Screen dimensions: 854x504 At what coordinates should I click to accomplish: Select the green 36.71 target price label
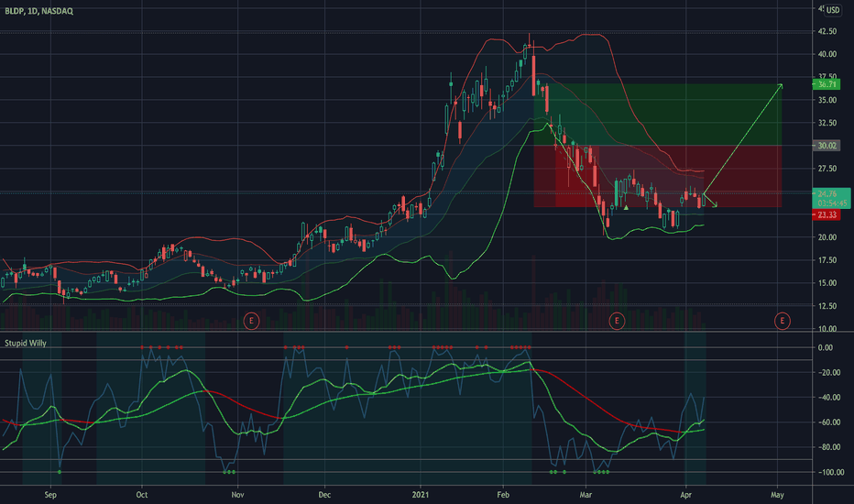(x=827, y=84)
